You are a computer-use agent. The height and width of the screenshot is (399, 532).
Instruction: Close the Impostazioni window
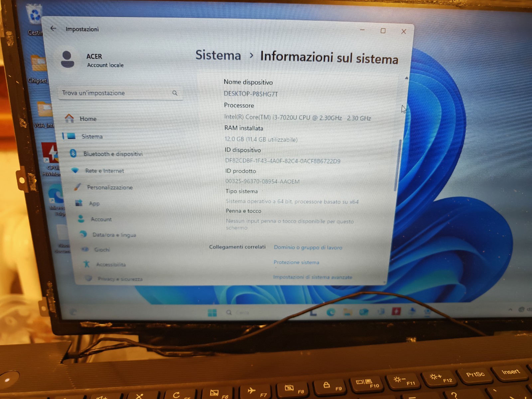pos(404,32)
